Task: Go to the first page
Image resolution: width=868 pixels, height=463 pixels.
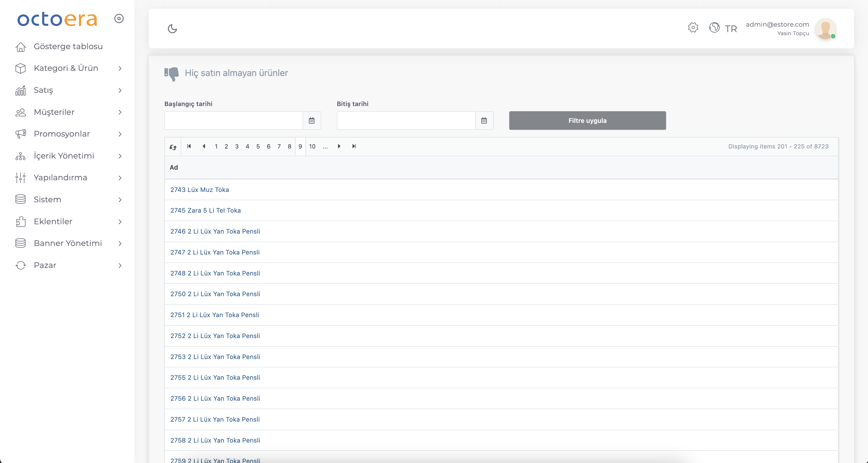Action: tap(189, 146)
